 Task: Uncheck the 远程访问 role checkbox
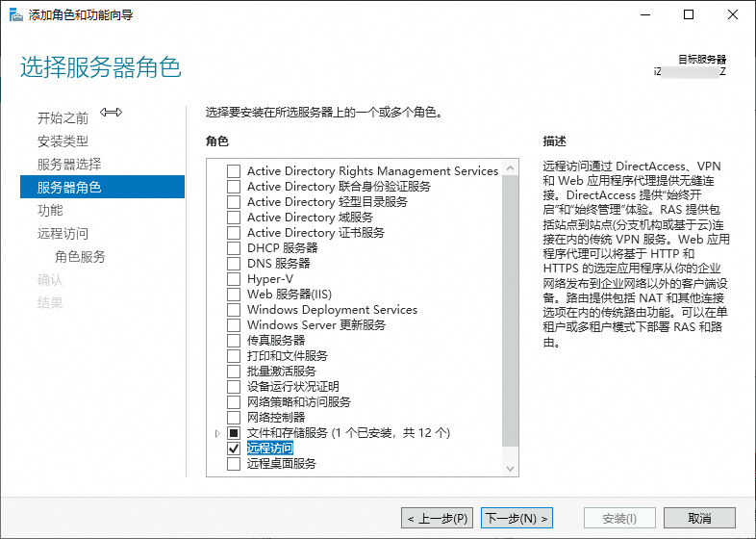coord(234,449)
